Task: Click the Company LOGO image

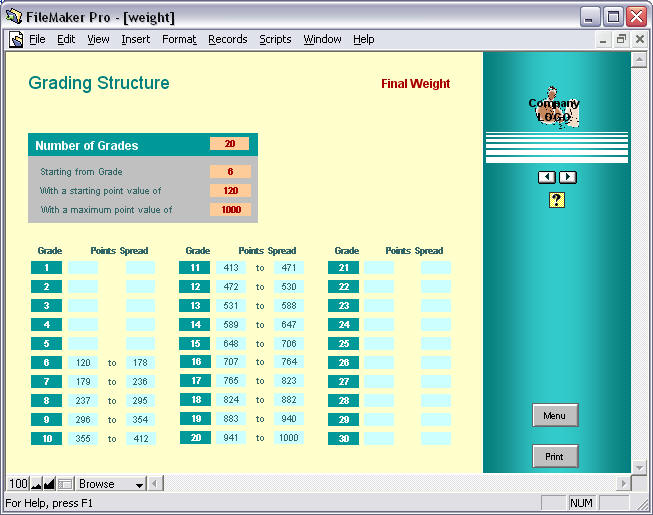Action: [x=555, y=108]
